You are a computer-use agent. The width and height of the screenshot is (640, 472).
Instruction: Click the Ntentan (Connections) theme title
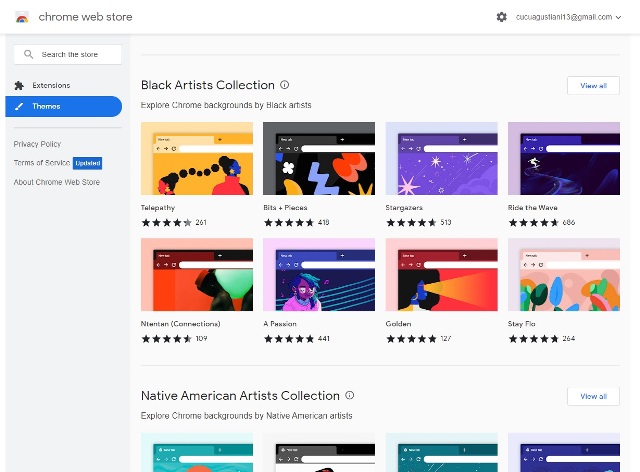pos(180,324)
